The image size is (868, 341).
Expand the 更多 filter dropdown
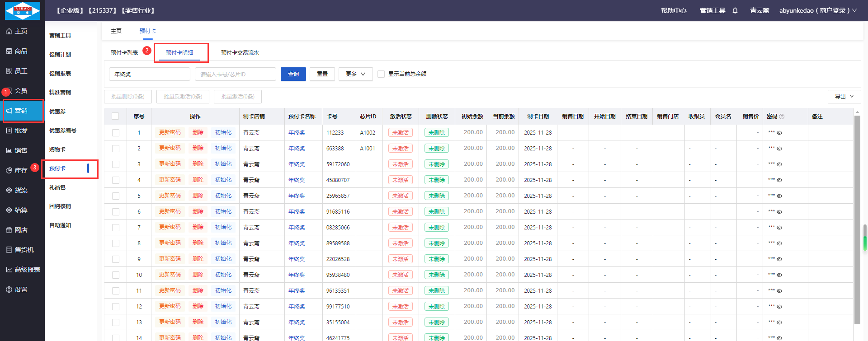[355, 74]
